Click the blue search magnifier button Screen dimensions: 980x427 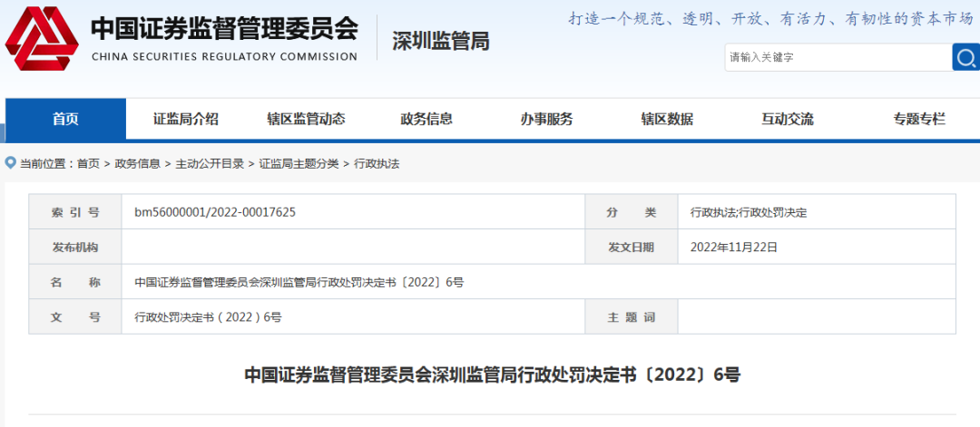tap(966, 57)
